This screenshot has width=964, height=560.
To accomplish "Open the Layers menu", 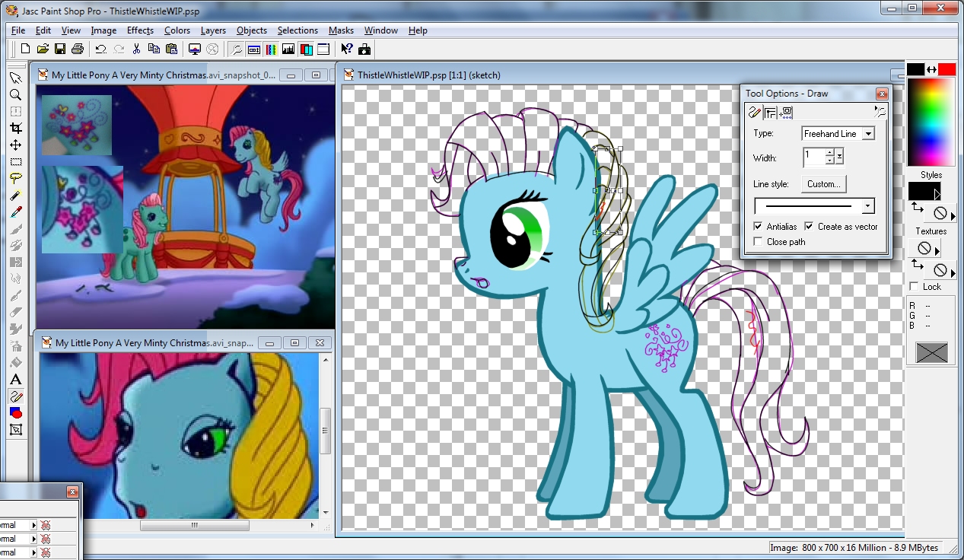I will coord(213,30).
